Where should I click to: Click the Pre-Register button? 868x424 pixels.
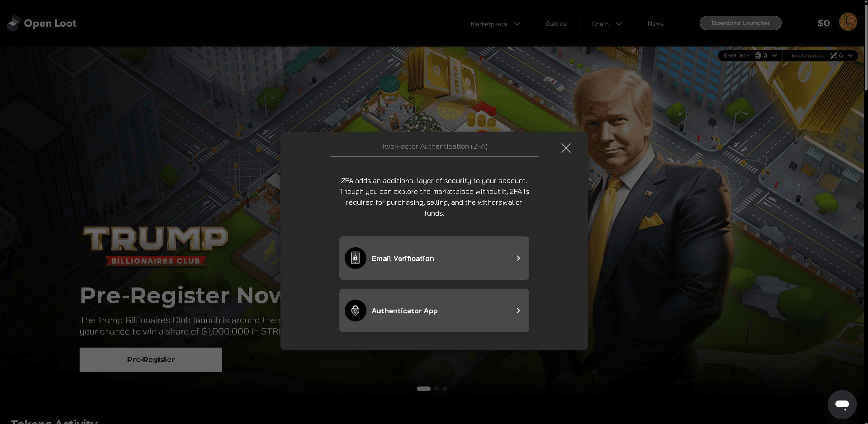pos(151,360)
